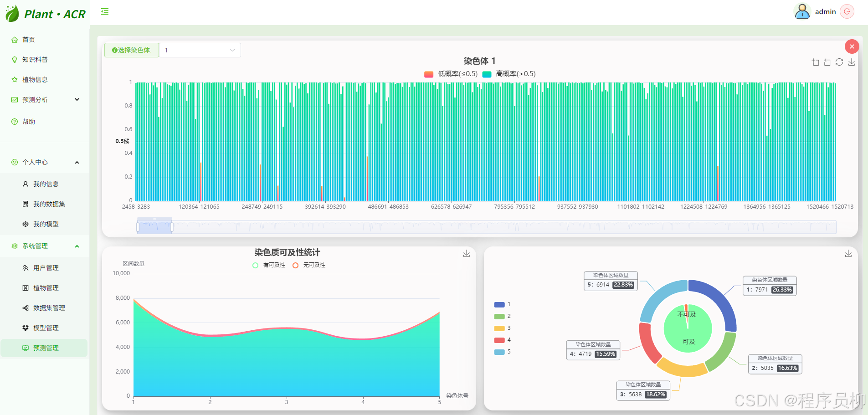Open the chromosome selection dropdown
Viewport: 868px width, 415px height.
(200, 50)
